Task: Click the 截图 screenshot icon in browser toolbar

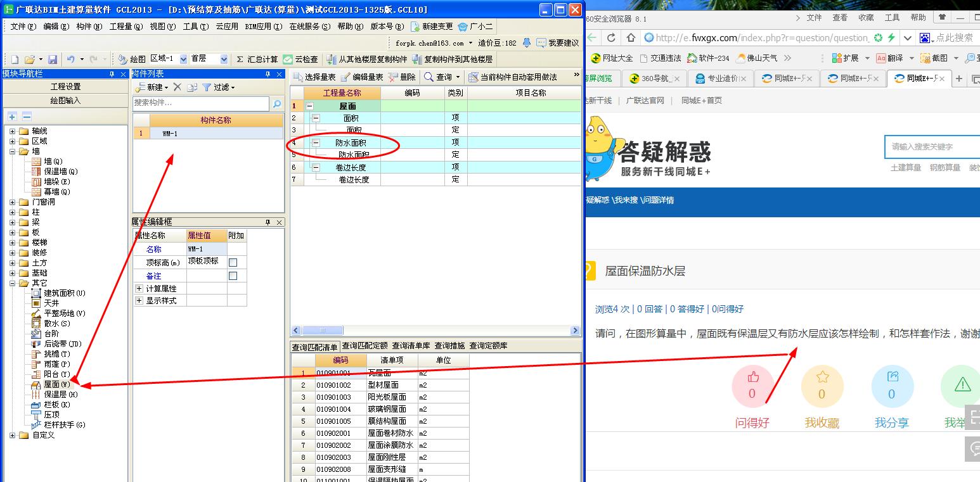Action: 926,58
